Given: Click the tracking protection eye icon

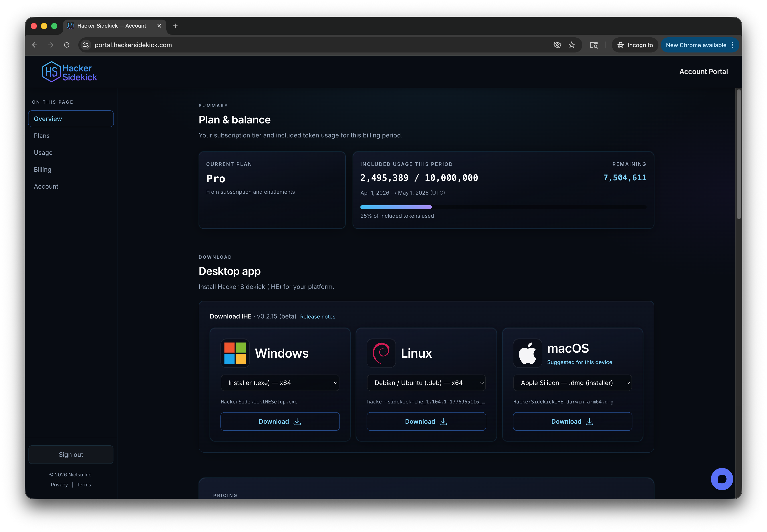Looking at the screenshot, I should 557,45.
